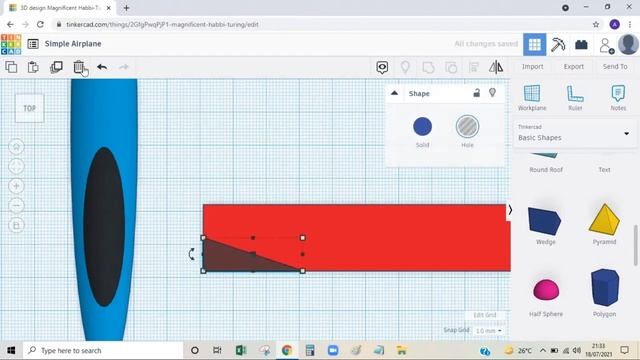Click the Home view button
Image resolution: width=640 pixels, height=360 pixels.
point(17,147)
